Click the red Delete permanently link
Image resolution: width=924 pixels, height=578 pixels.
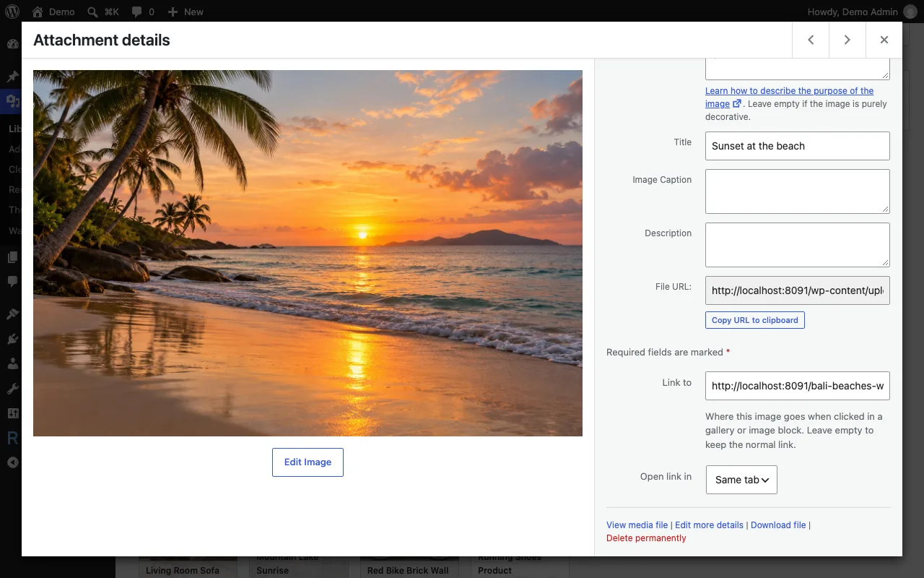coord(646,538)
